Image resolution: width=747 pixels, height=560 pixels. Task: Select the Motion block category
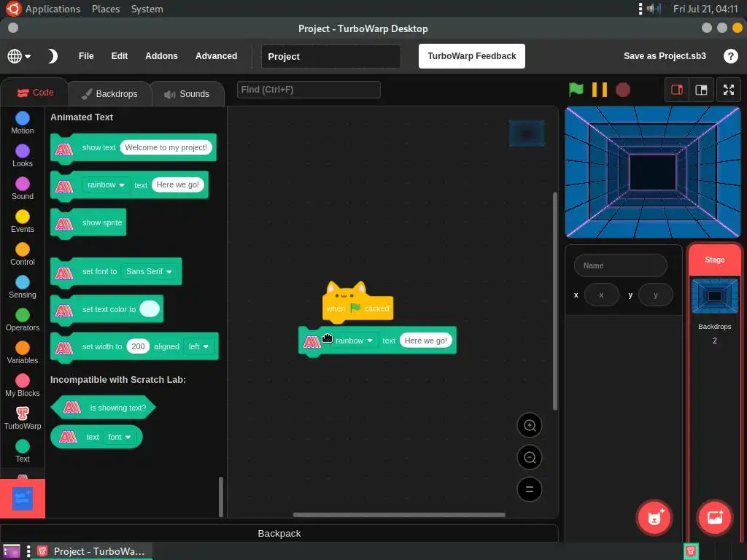(23, 122)
